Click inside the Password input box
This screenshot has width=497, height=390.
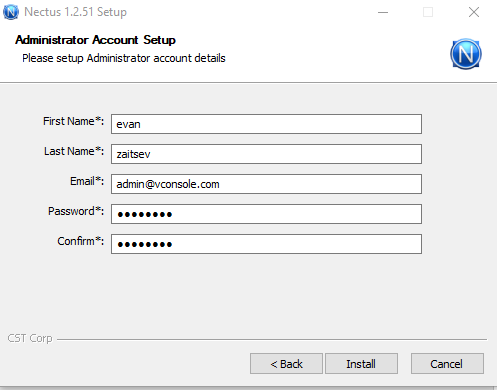(266, 214)
